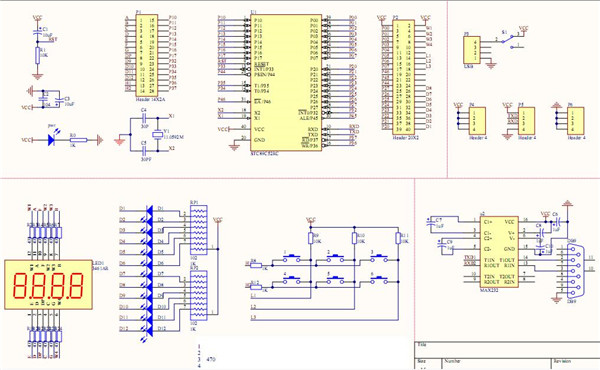The width and height of the screenshot is (600, 370).
Task: Select resistor R1 10K in reset circuit
Action: 37,55
